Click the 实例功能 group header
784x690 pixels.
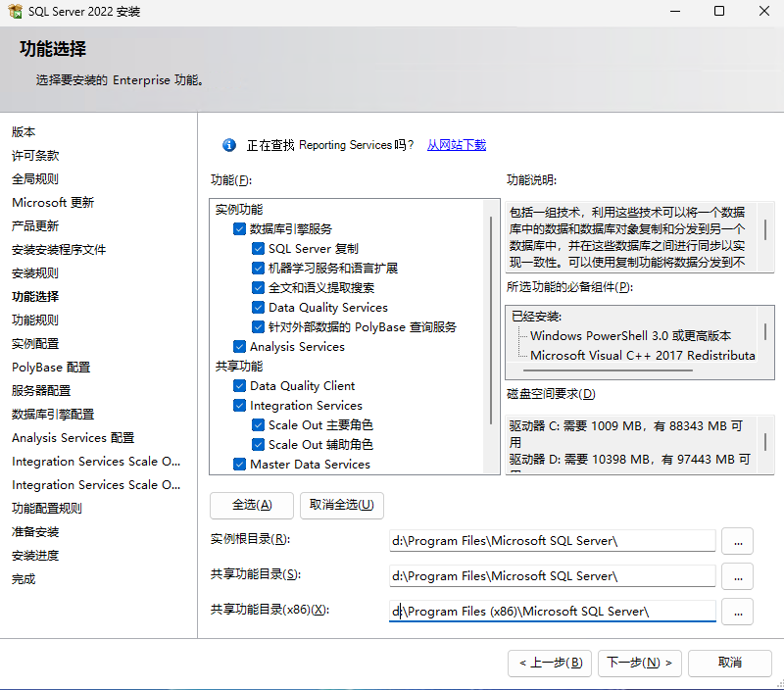(239, 210)
